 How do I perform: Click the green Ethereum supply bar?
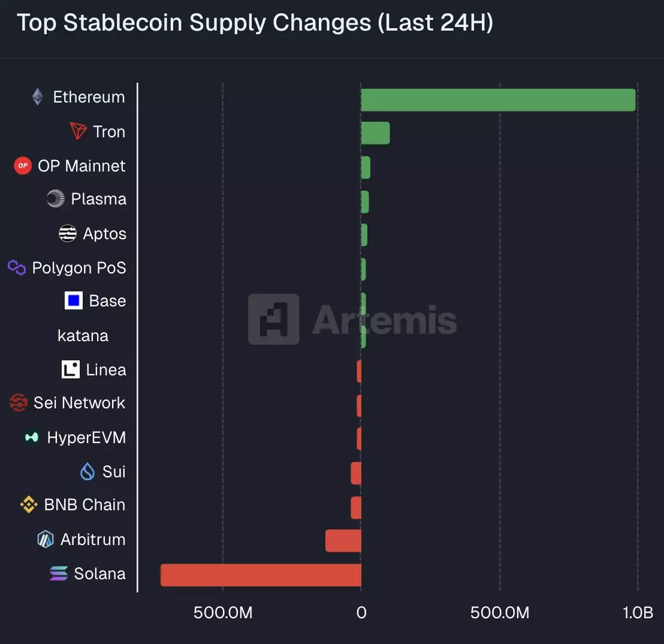[497, 100]
